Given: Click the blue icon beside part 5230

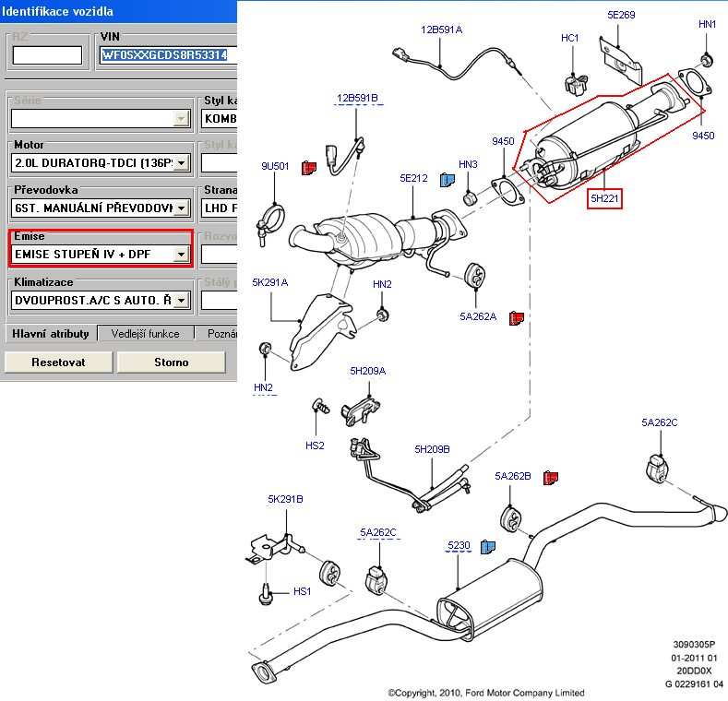Looking at the screenshot, I should click(x=487, y=546).
